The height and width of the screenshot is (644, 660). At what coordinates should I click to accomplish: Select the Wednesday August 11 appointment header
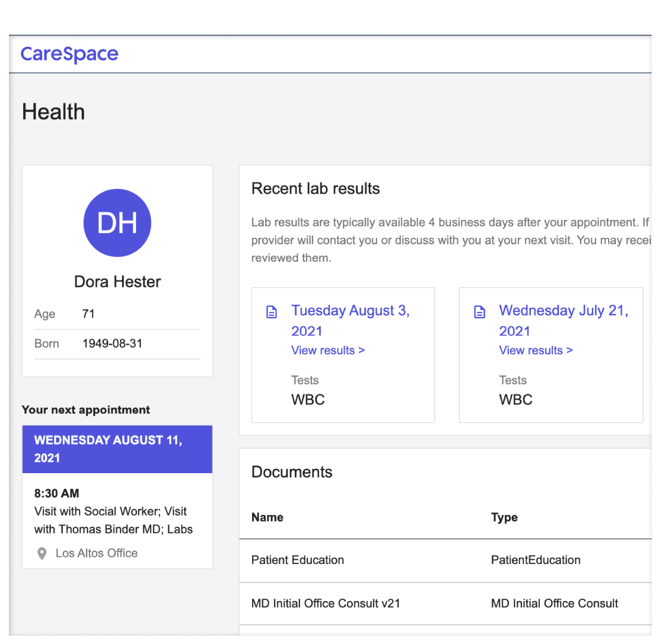(117, 449)
